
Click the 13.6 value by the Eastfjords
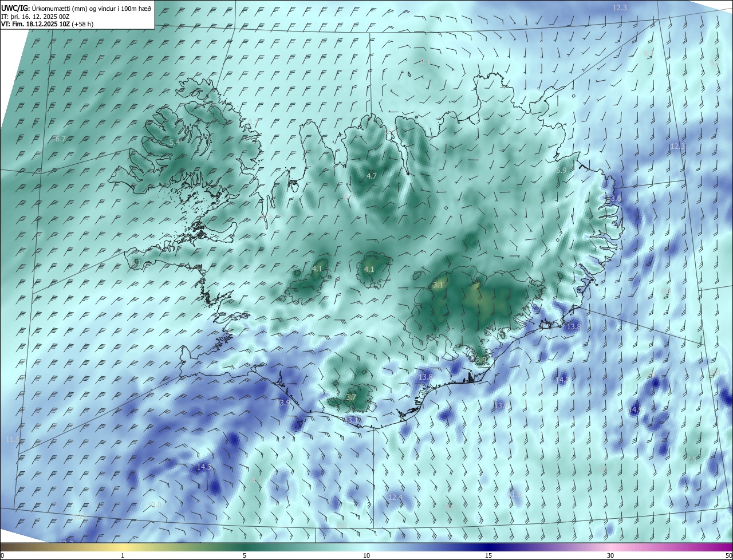(x=613, y=199)
